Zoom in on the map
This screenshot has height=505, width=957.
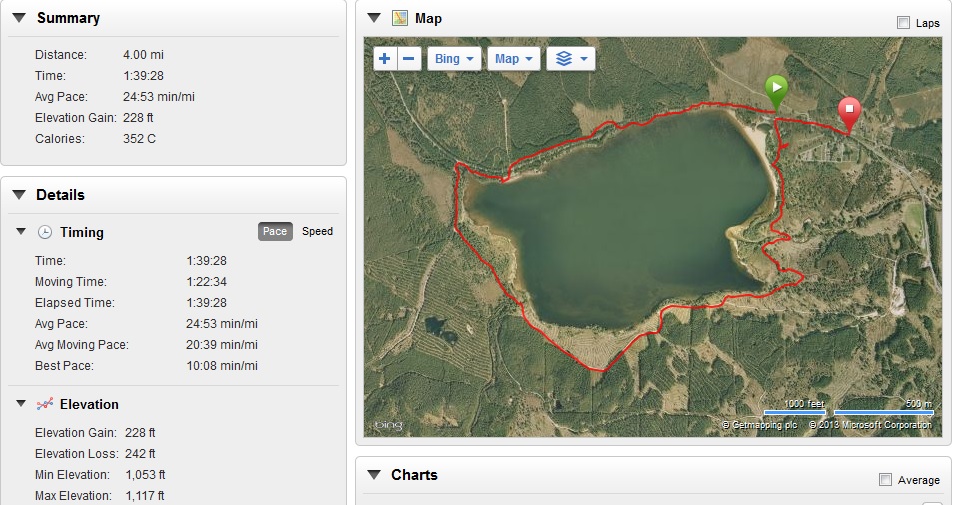[x=385, y=59]
